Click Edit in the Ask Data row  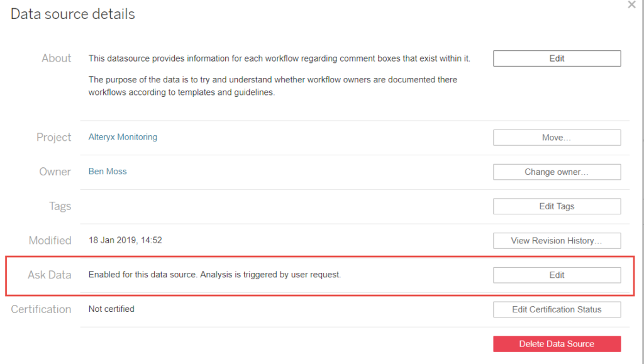557,275
